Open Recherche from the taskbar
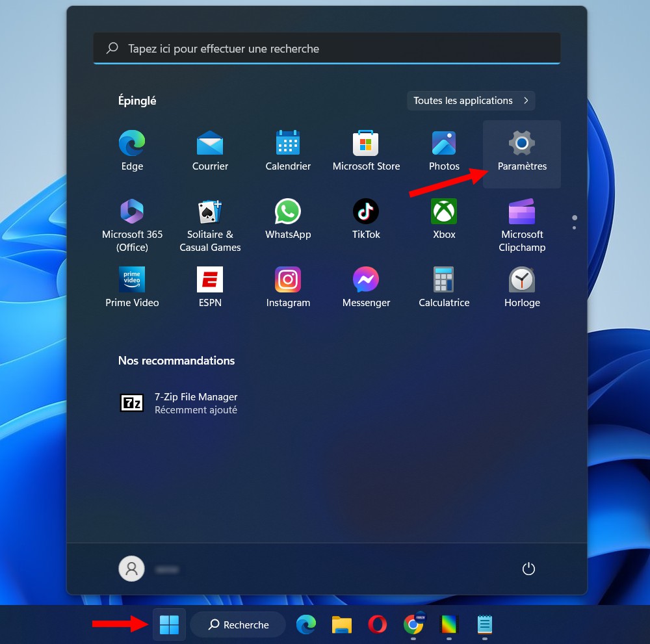The height and width of the screenshot is (644, 650). coord(238,625)
